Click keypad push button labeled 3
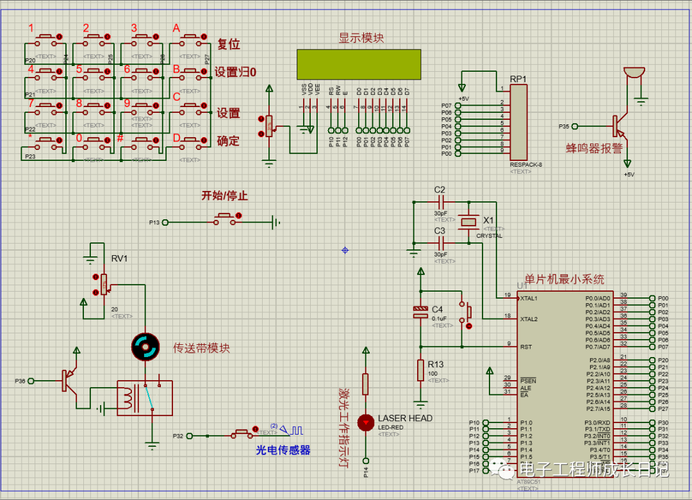Image resolution: width=692 pixels, height=500 pixels. click(x=143, y=41)
